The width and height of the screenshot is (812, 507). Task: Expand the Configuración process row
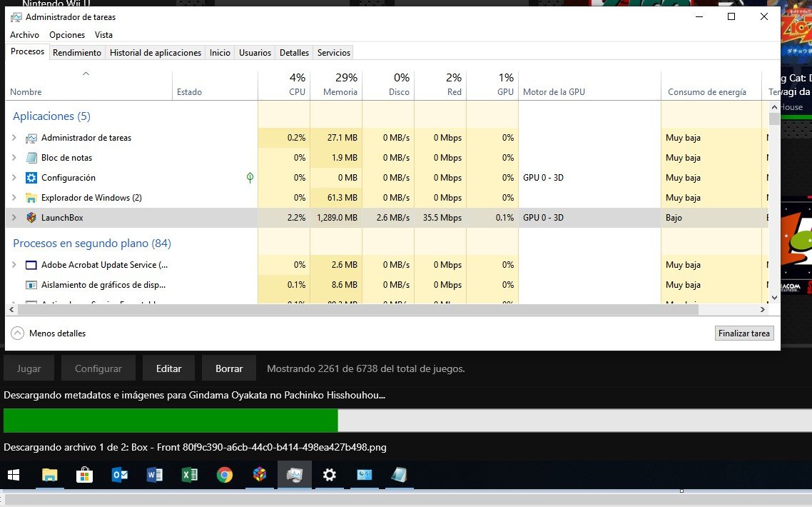14,178
